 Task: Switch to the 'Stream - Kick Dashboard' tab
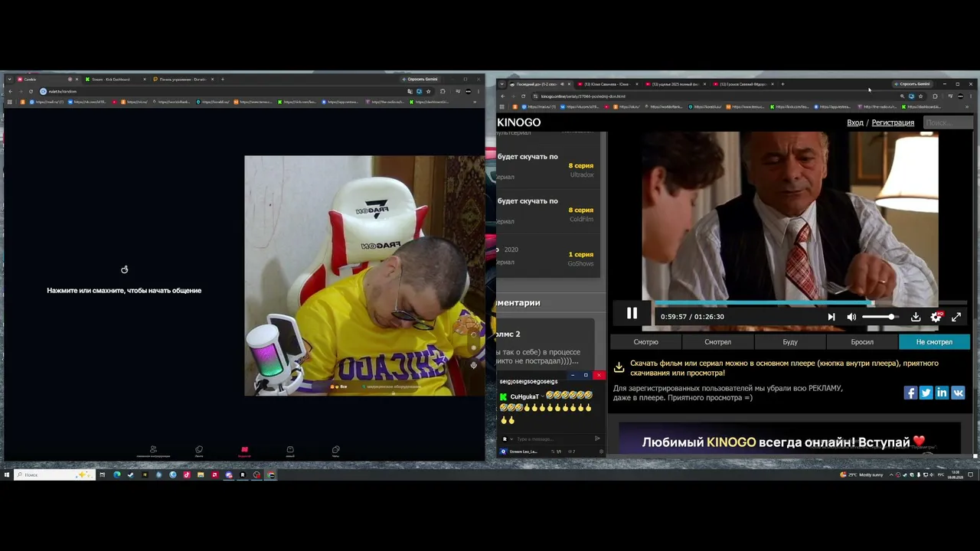[113, 80]
